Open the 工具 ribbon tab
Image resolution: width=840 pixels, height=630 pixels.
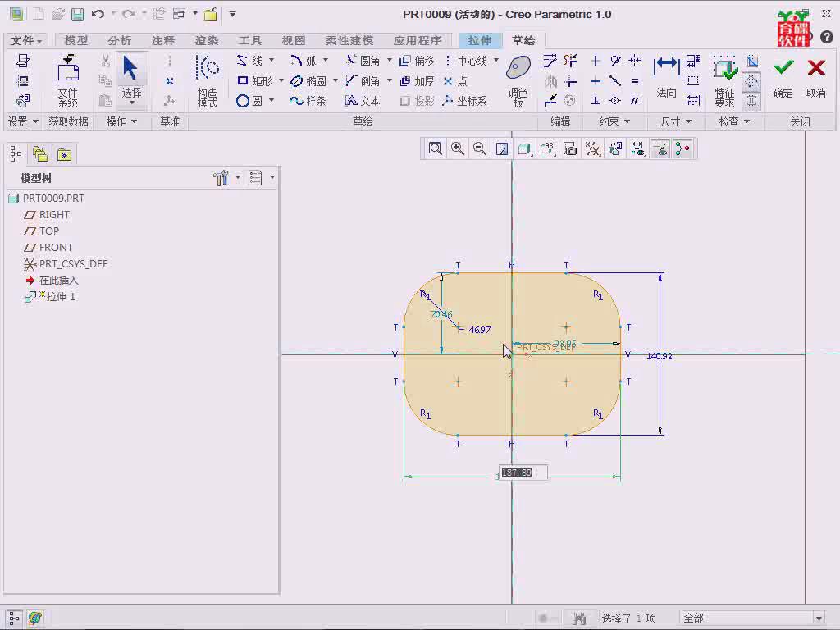point(249,40)
